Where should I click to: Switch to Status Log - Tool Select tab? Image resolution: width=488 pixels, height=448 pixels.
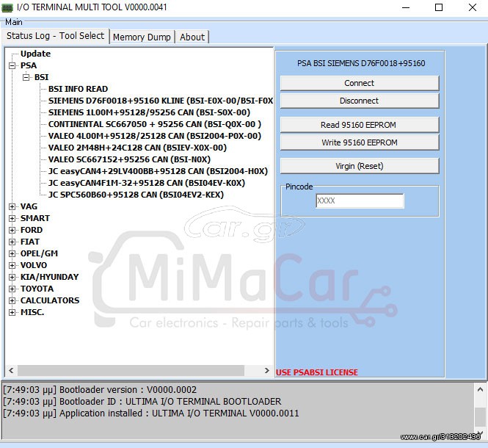55,36
